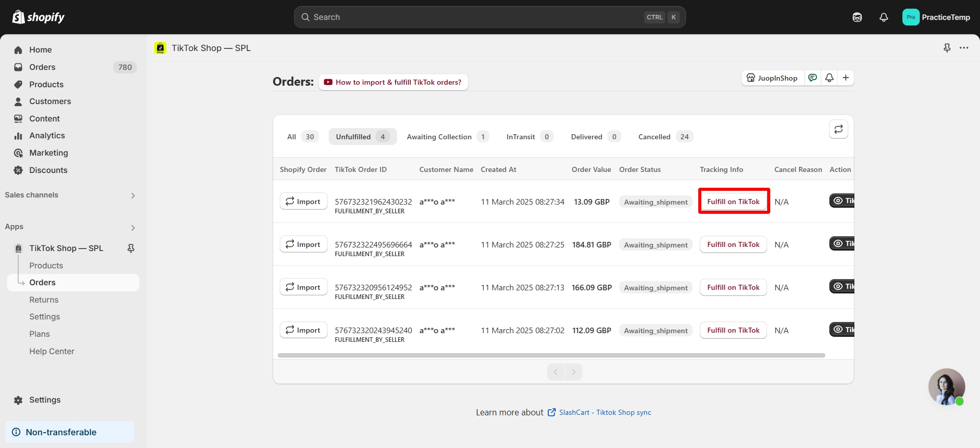The image size is (980, 448).
Task: Open the PracticeTemp account menu
Action: coord(936,17)
